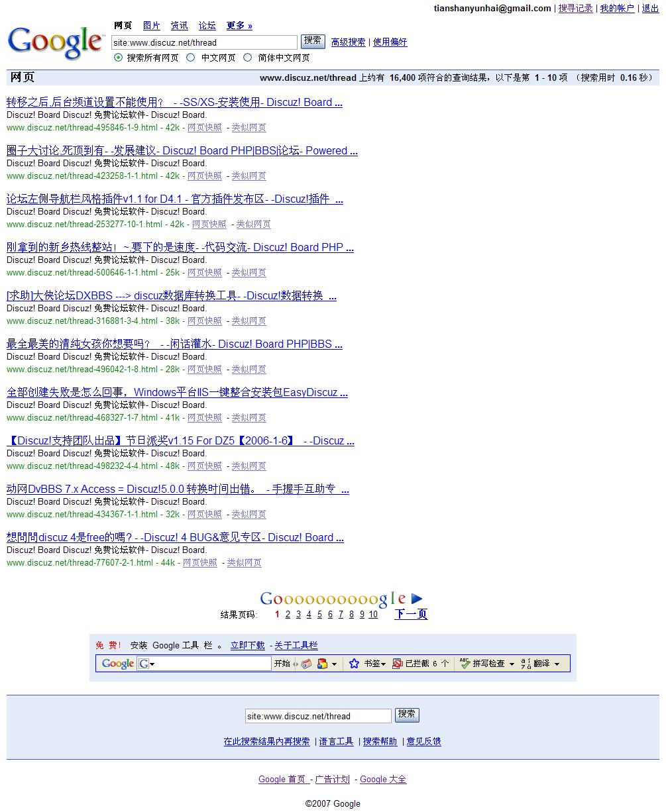Click the Gooooooooooogle pagination logo

coord(333,599)
